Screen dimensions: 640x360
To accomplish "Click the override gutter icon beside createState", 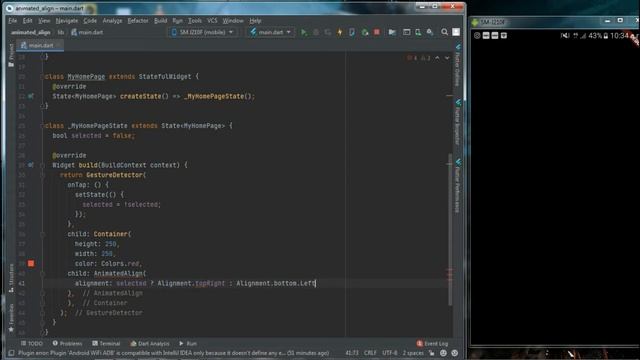I will click(x=31, y=96).
